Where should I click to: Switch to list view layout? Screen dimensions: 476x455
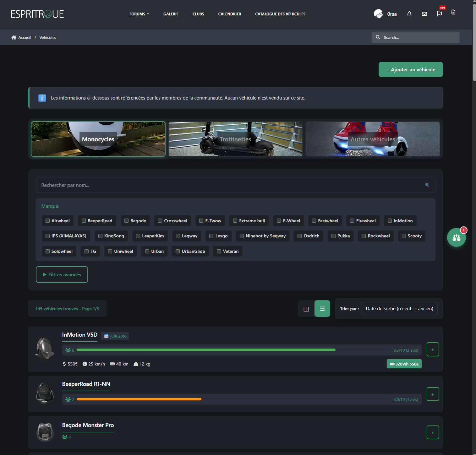(x=322, y=309)
